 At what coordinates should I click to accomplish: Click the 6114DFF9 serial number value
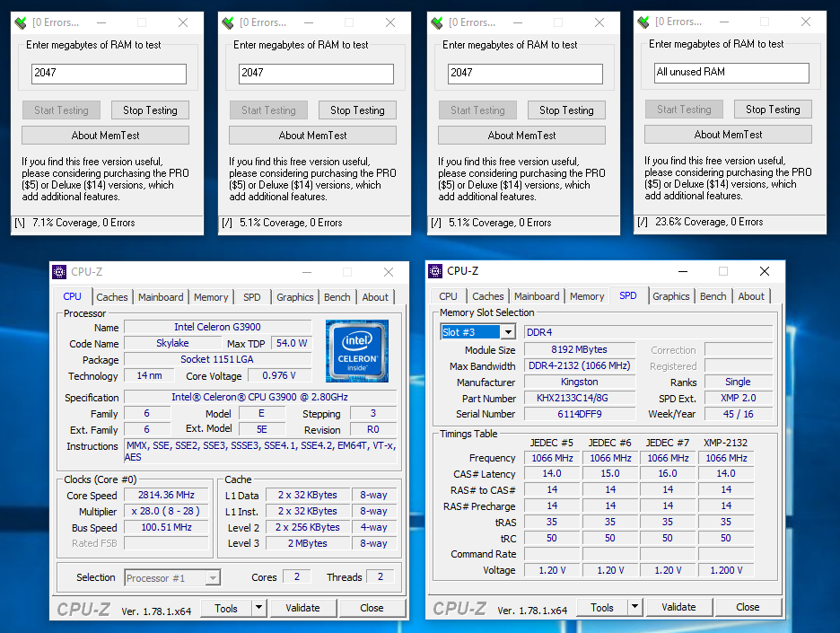[580, 414]
